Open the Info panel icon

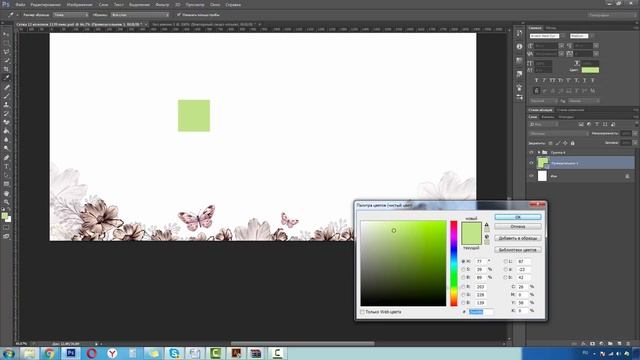[x=519, y=47]
